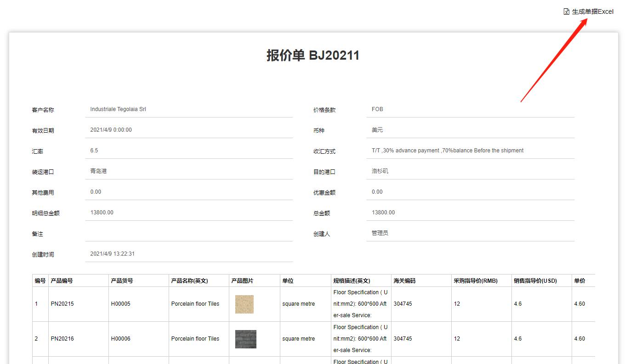The image size is (630, 364).
Task: Click the empty 备注 remarks field
Action: (x=188, y=233)
